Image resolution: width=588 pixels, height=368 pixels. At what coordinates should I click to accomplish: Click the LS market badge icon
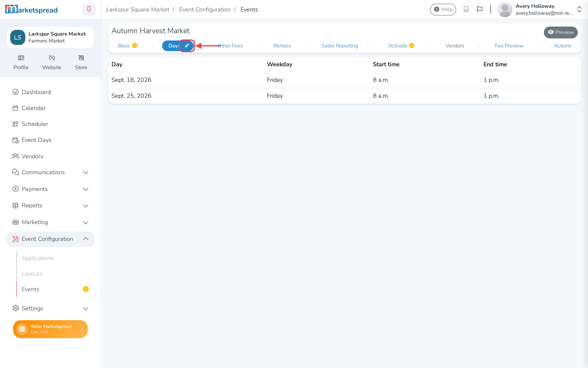pyautogui.click(x=18, y=37)
